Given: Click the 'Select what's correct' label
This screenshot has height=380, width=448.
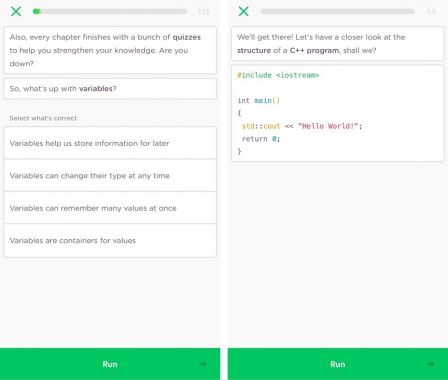Looking at the screenshot, I should (x=43, y=118).
